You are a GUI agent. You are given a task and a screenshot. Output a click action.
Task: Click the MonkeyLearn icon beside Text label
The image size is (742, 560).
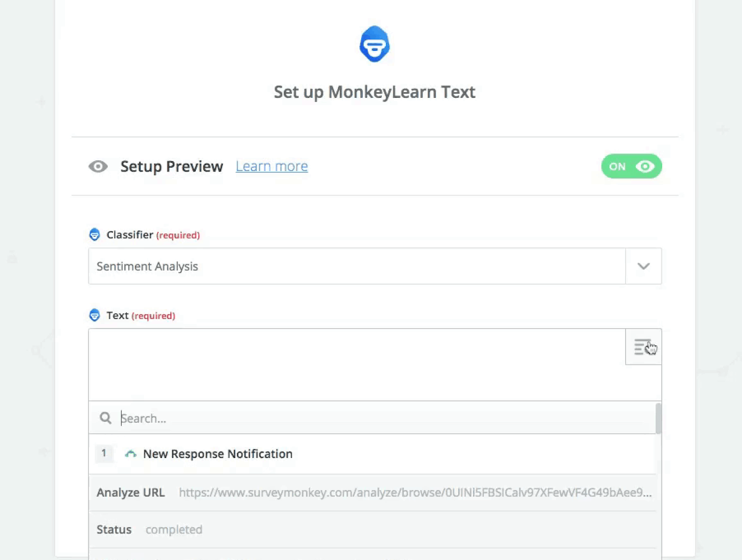click(x=95, y=315)
